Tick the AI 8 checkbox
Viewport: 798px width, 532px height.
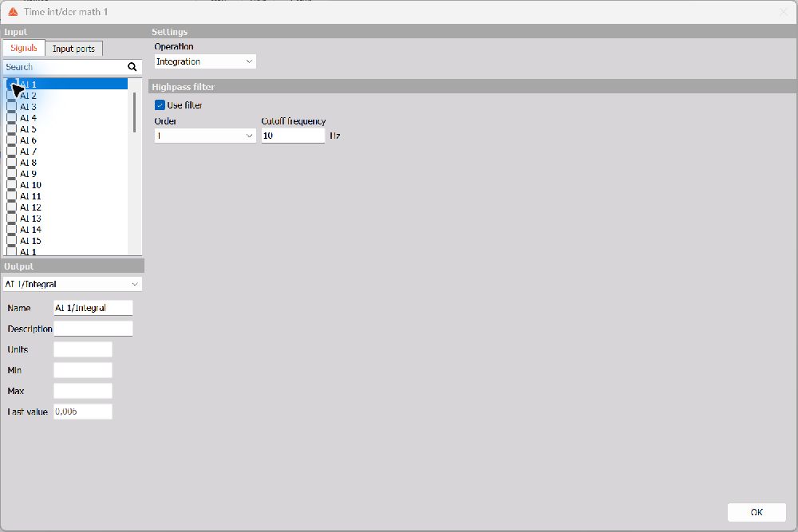(x=11, y=163)
